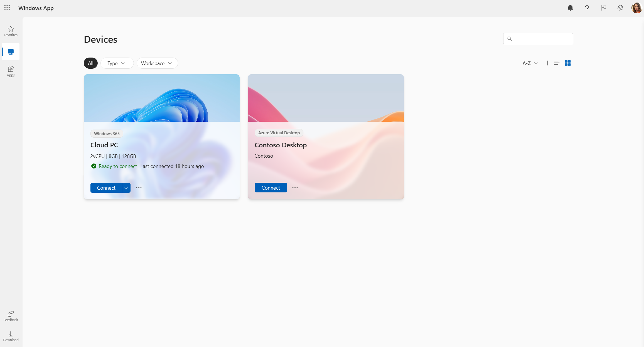Click the Settings gear icon
The width and height of the screenshot is (644, 347).
click(x=620, y=8)
